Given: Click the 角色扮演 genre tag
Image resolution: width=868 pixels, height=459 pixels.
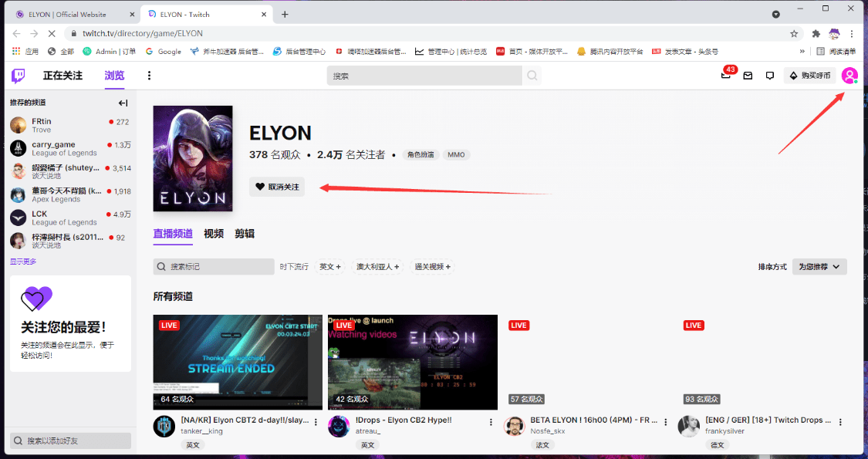Looking at the screenshot, I should tap(420, 155).
